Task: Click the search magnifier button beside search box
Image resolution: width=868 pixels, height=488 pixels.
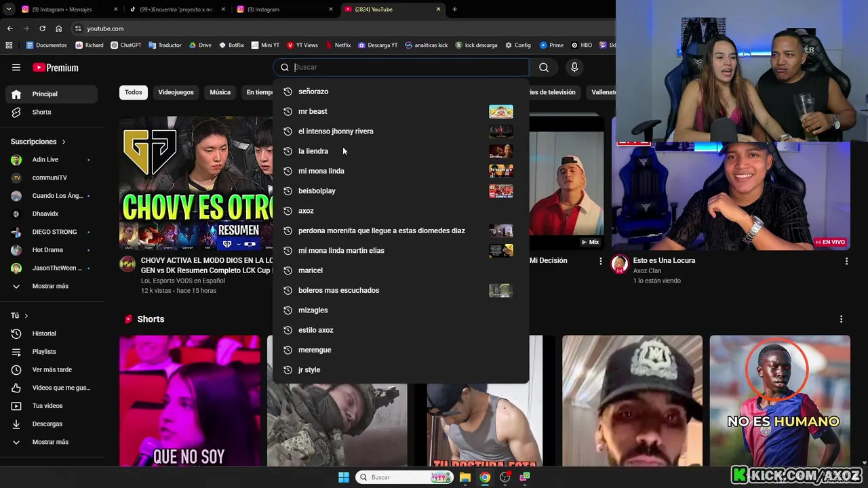Action: coord(543,67)
